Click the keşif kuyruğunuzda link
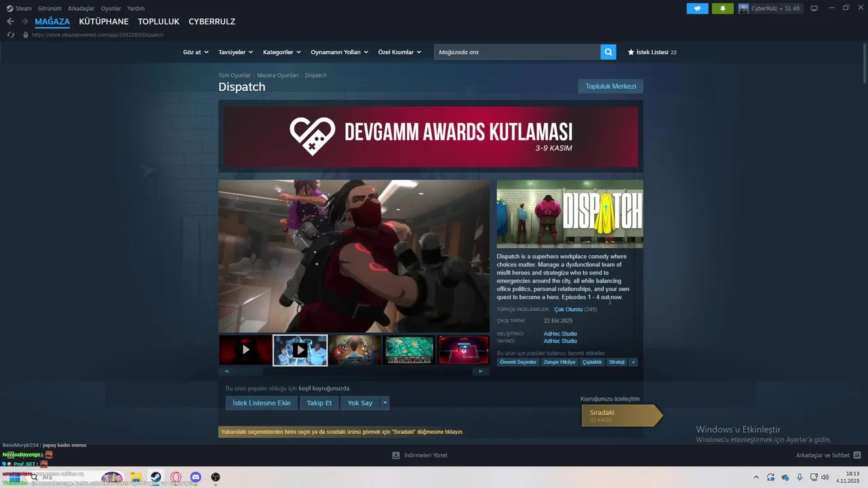The height and width of the screenshot is (488, 868). [324, 388]
